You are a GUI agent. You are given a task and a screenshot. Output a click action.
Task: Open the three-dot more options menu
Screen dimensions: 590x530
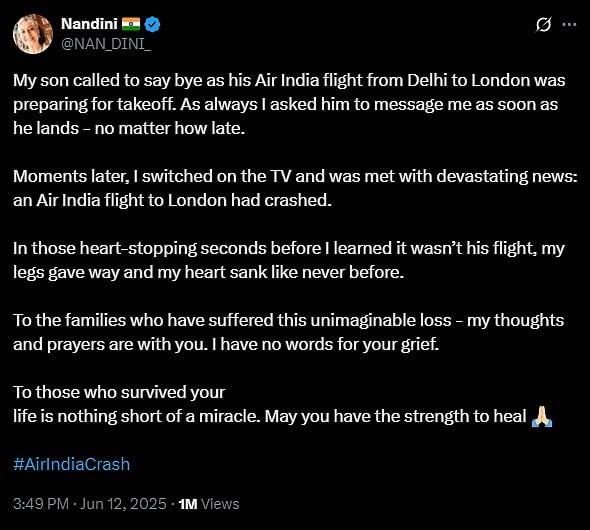(569, 24)
